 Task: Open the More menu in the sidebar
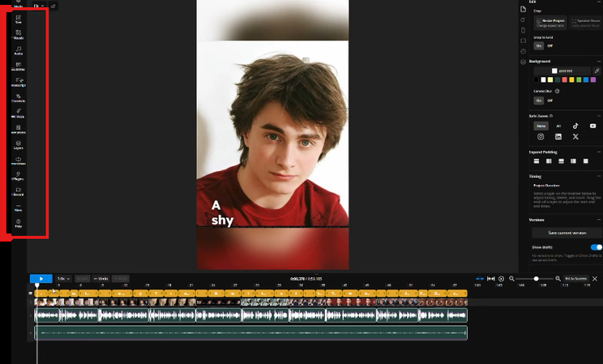point(18,208)
